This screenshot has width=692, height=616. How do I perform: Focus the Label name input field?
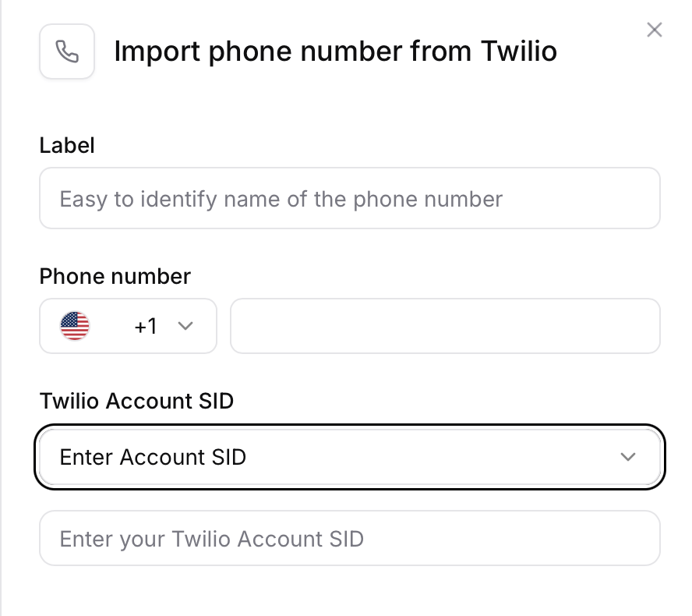[x=349, y=198]
